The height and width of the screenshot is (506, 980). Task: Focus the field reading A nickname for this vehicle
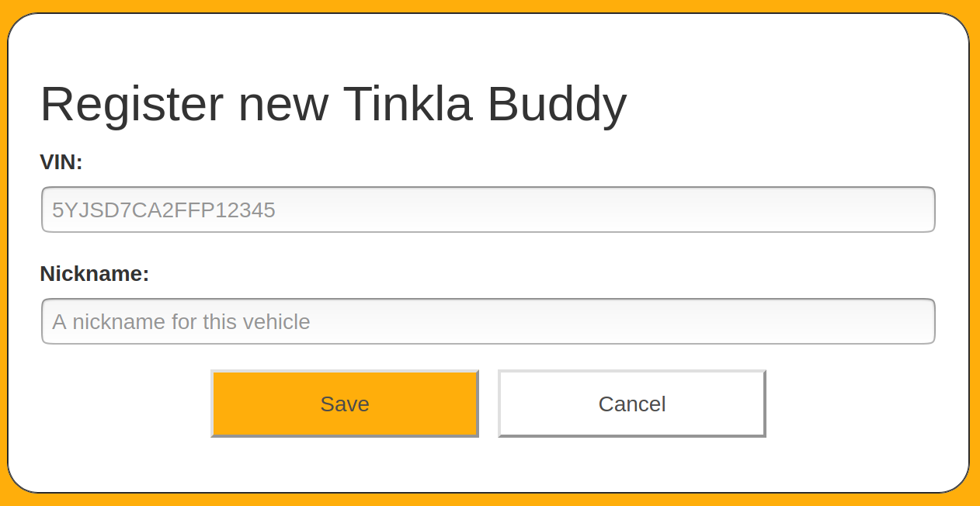(488, 321)
